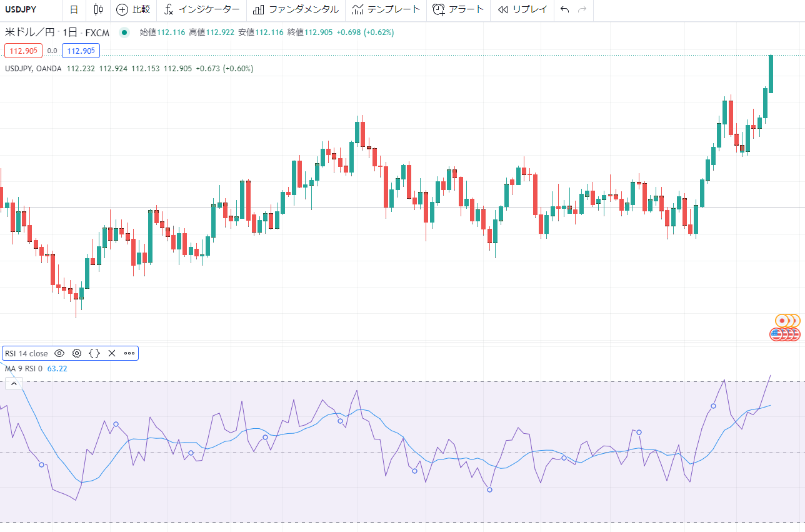The width and height of the screenshot is (805, 532).
Task: Click the redo arrow icon
Action: pyautogui.click(x=582, y=9)
